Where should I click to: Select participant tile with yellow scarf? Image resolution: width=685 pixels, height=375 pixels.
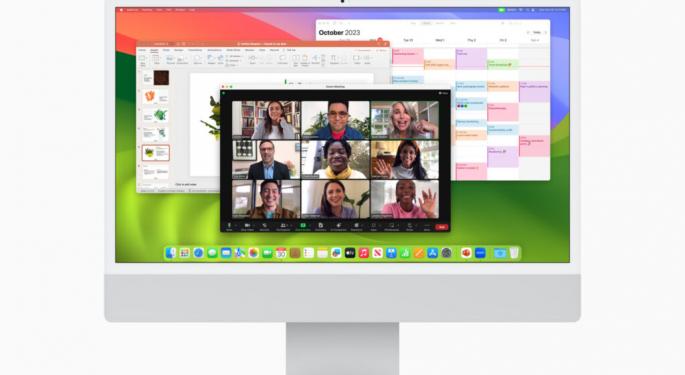coord(335,160)
